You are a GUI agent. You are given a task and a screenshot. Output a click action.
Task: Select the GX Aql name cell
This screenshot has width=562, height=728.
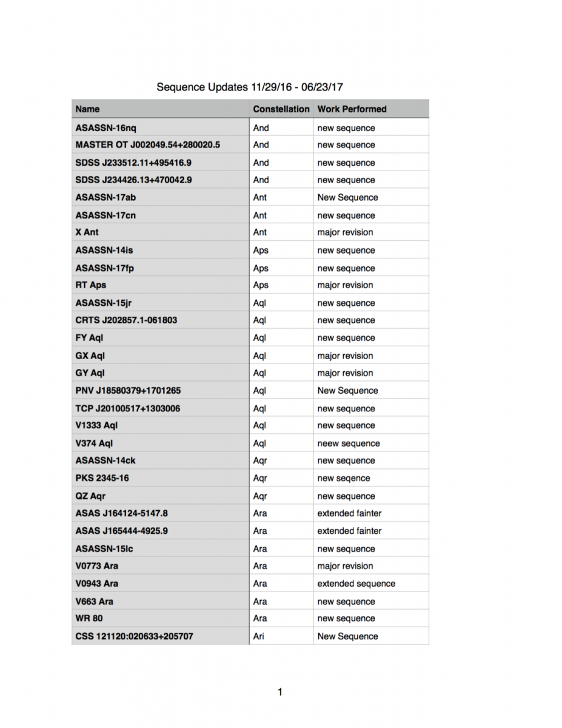90,356
